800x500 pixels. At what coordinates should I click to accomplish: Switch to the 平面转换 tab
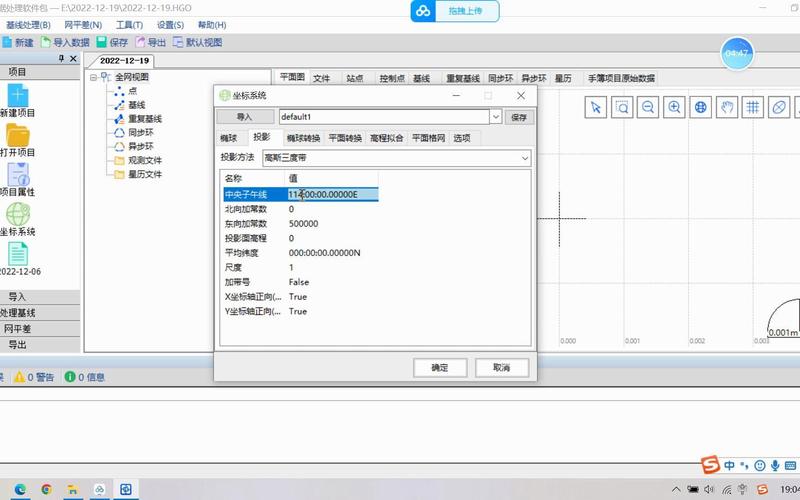[x=345, y=138]
